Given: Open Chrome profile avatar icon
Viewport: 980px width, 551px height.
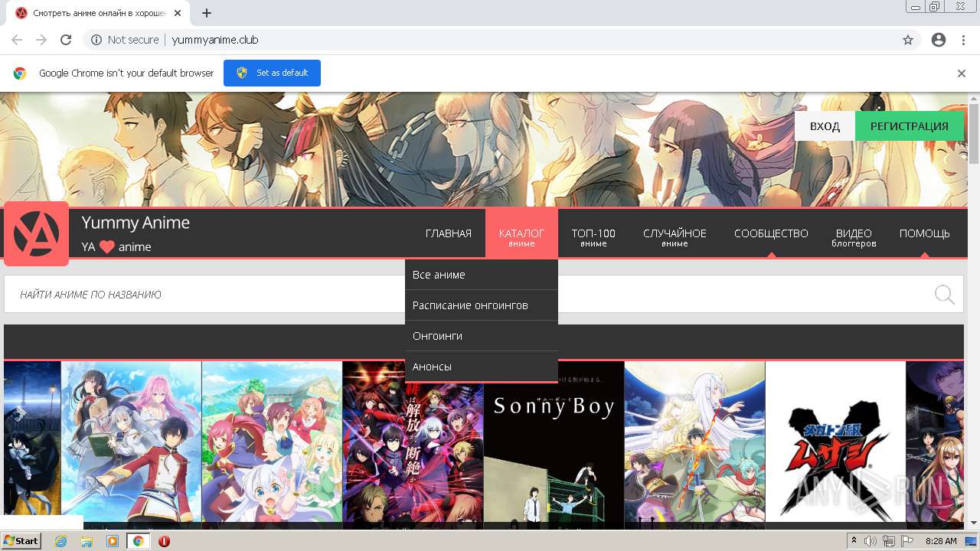Looking at the screenshot, I should click(939, 40).
